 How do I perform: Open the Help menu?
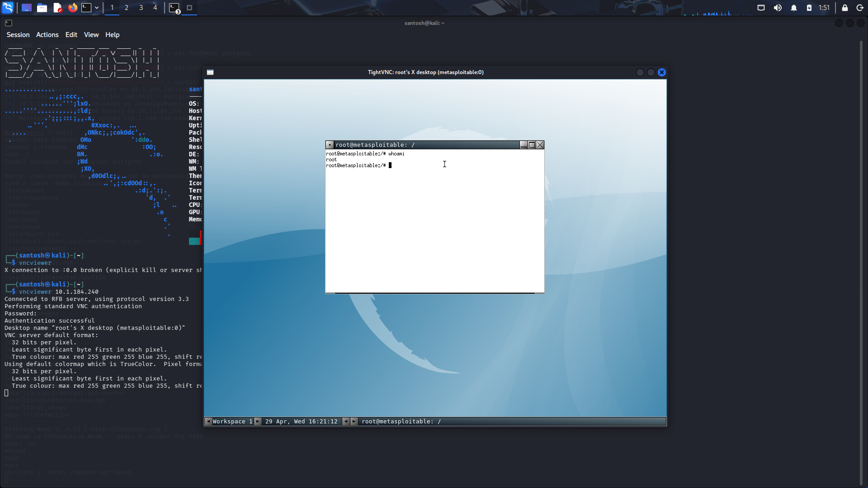(113, 35)
